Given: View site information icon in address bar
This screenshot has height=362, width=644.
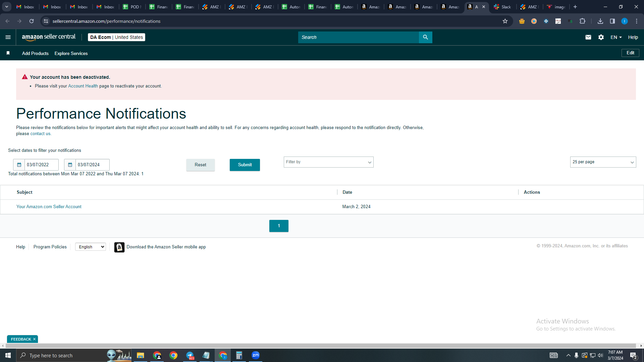Looking at the screenshot, I should [x=46, y=21].
